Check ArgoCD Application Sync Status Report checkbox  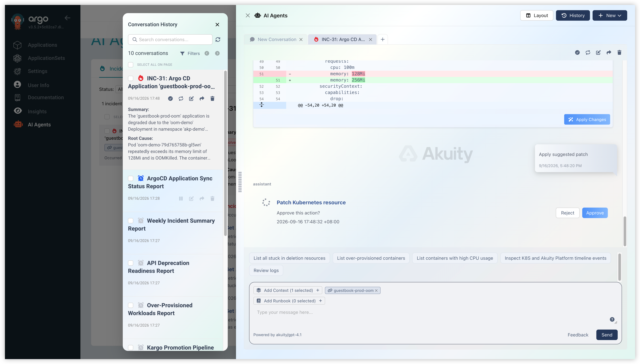pyautogui.click(x=131, y=178)
